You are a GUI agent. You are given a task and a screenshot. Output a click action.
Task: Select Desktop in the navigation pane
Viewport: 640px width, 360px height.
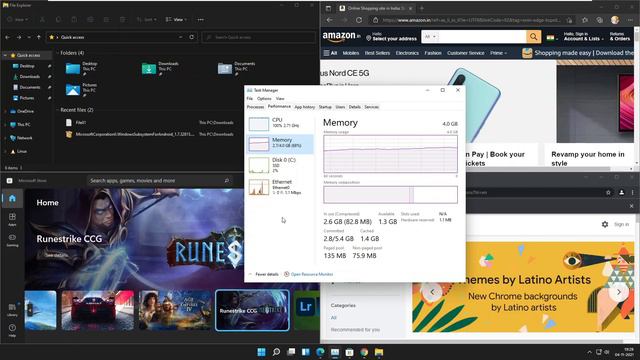point(27,66)
